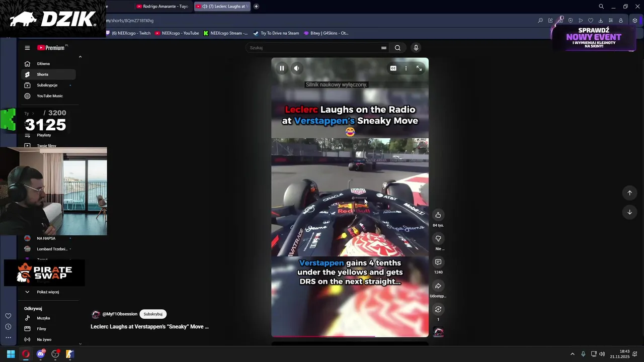The height and width of the screenshot is (362, 644).
Task: Open the bookmarks heart toolbar icon
Action: [x=591, y=21]
